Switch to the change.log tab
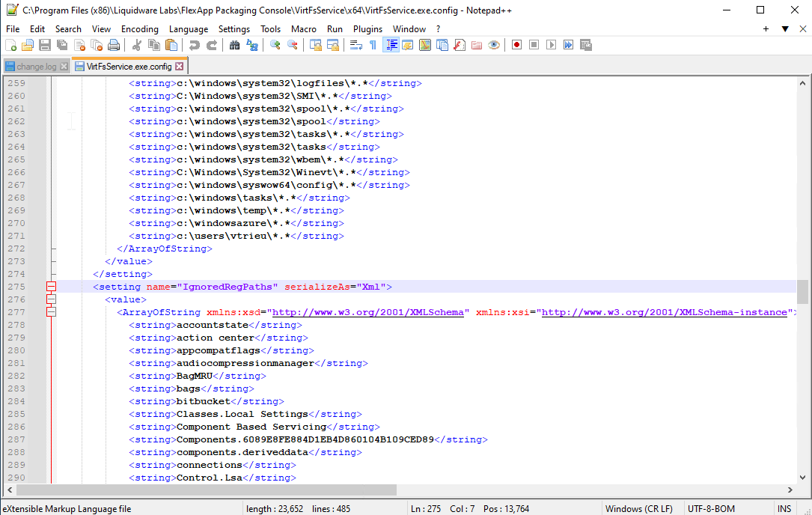Viewport: 812px width, 515px height. [36, 67]
